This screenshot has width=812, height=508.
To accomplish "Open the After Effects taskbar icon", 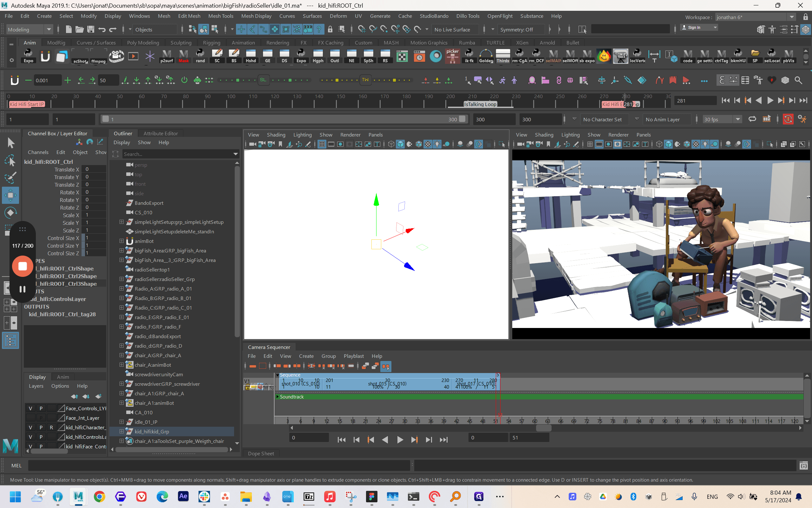I will click(183, 496).
